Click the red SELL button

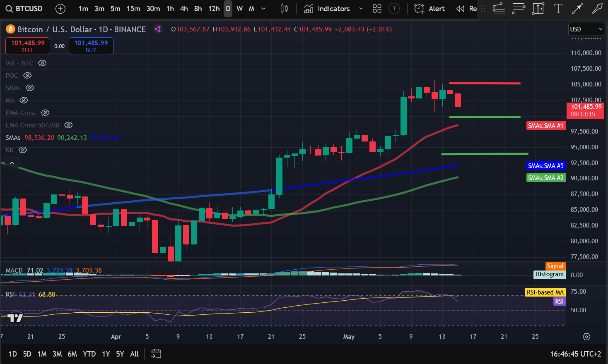[28, 46]
